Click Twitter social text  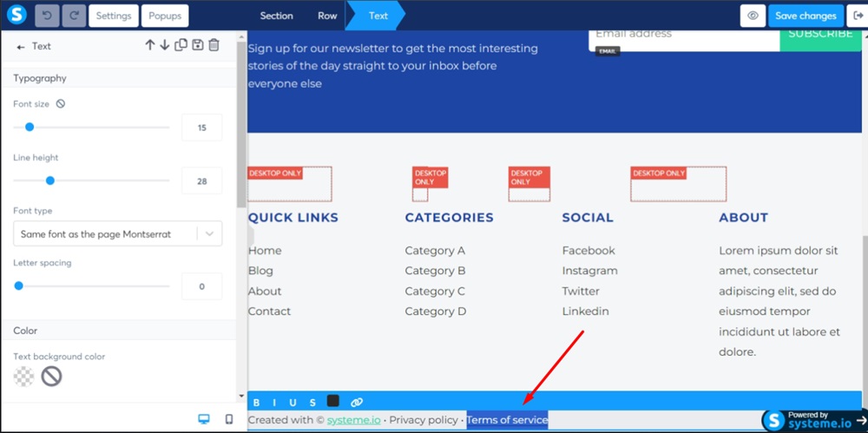click(581, 292)
